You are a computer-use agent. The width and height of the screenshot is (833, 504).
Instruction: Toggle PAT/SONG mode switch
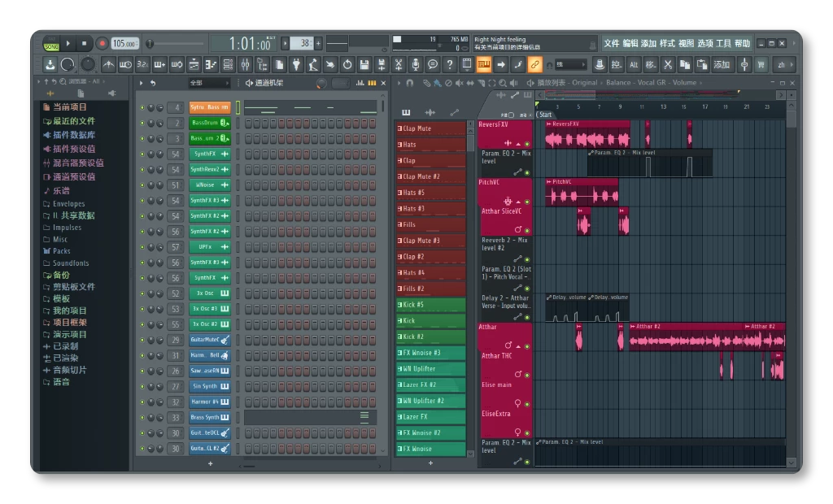[x=51, y=44]
